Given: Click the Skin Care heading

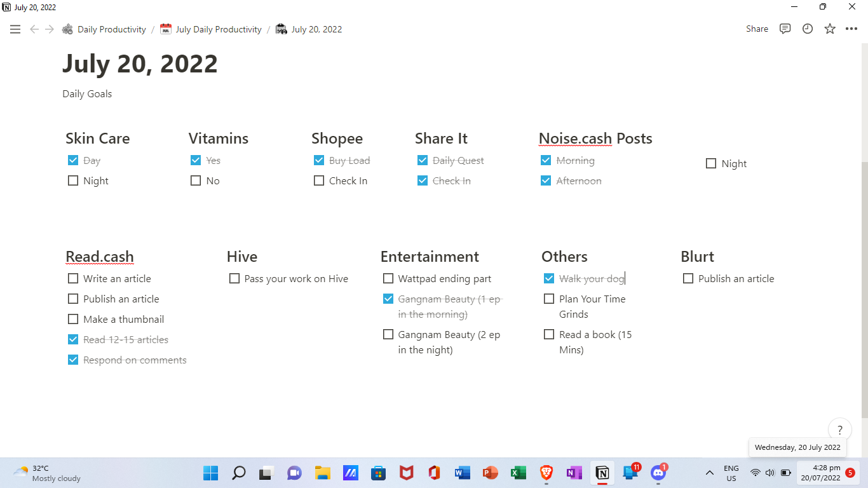Looking at the screenshot, I should pyautogui.click(x=97, y=139).
